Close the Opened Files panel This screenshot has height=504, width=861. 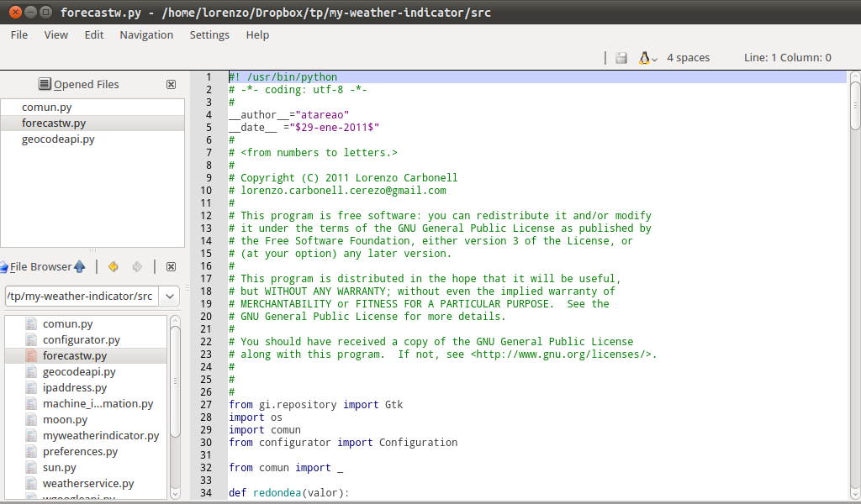pyautogui.click(x=172, y=85)
